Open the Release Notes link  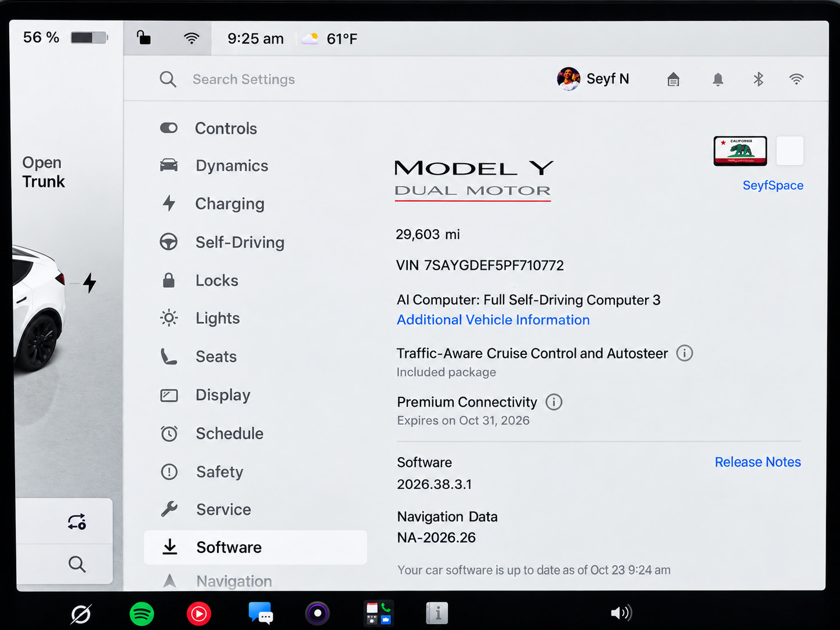point(758,462)
